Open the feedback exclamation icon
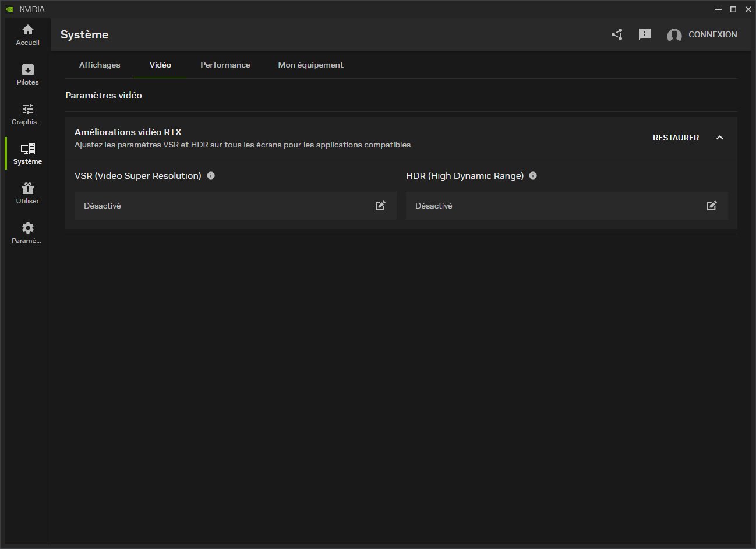756x549 pixels. 644,34
